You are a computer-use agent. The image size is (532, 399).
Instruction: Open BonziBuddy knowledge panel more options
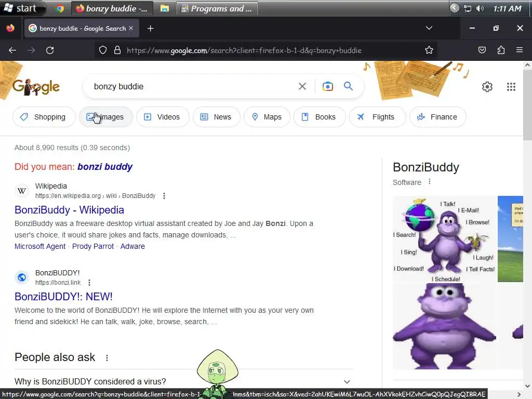pos(430,181)
